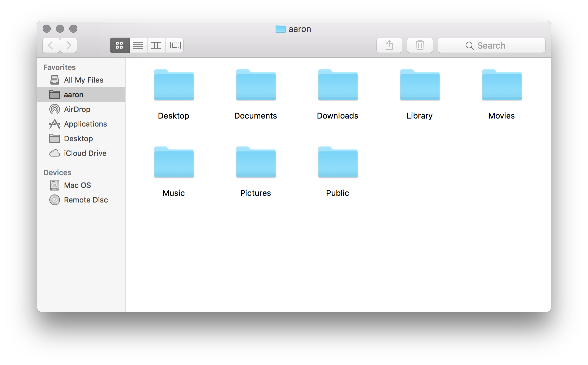
Task: Select the Movies folder icon
Action: tap(502, 85)
